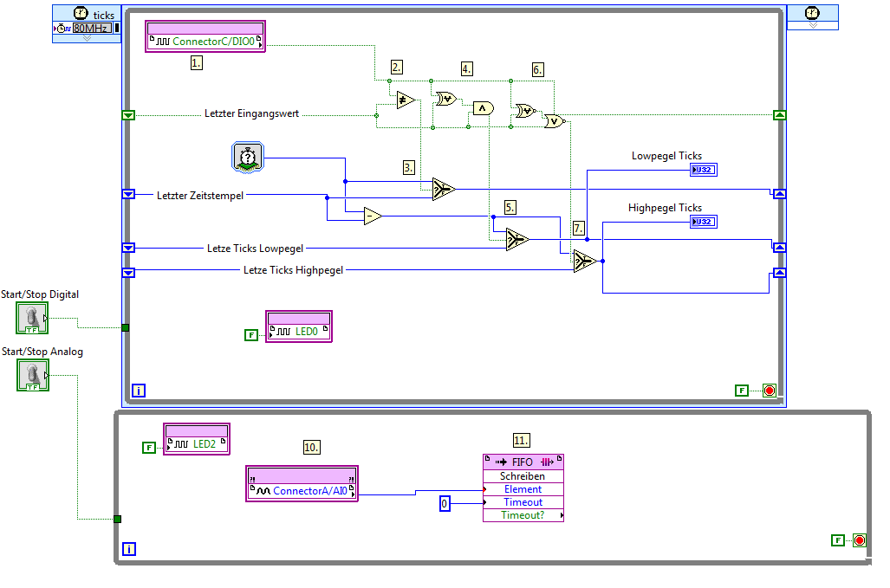Click the Lowpegel Ticks U32 indicator

[704, 170]
